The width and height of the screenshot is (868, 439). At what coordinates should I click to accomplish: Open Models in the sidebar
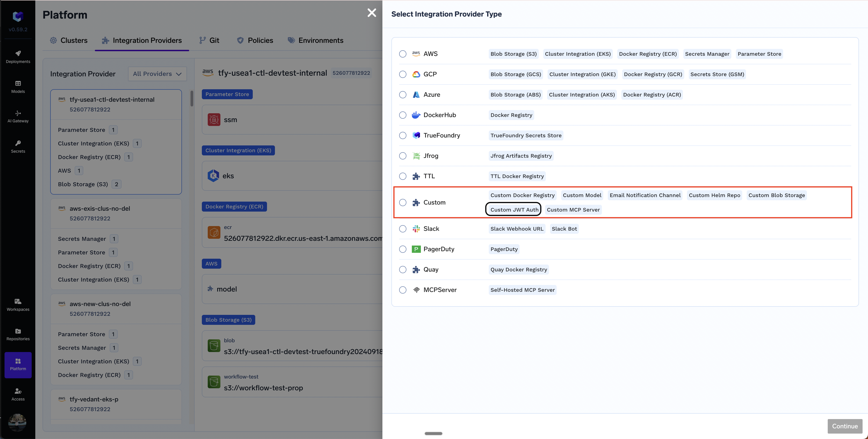pyautogui.click(x=18, y=87)
